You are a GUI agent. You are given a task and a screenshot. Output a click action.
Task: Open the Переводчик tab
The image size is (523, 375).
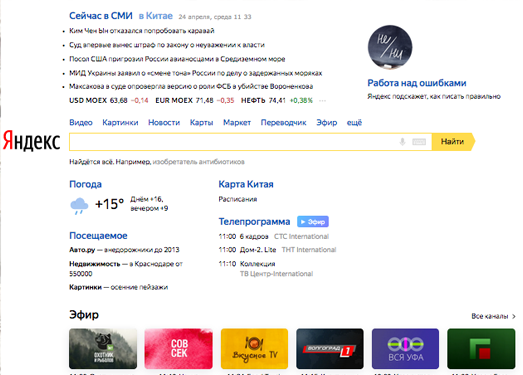pyautogui.click(x=284, y=122)
